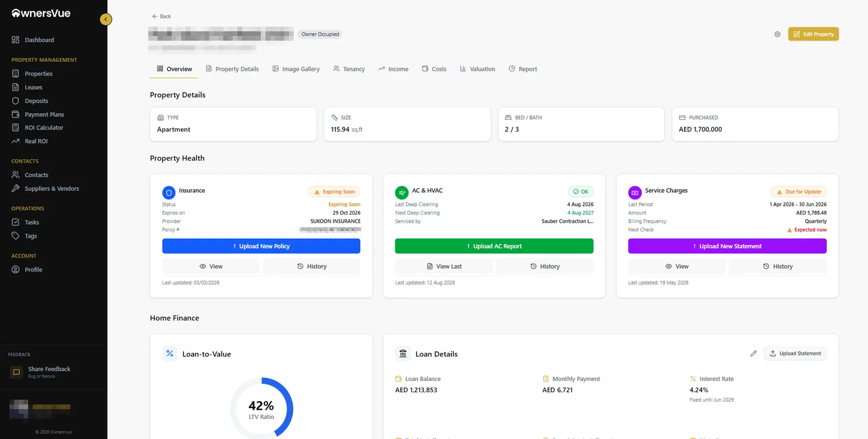Open Insurance History
This screenshot has width=868, height=439.
[311, 266]
